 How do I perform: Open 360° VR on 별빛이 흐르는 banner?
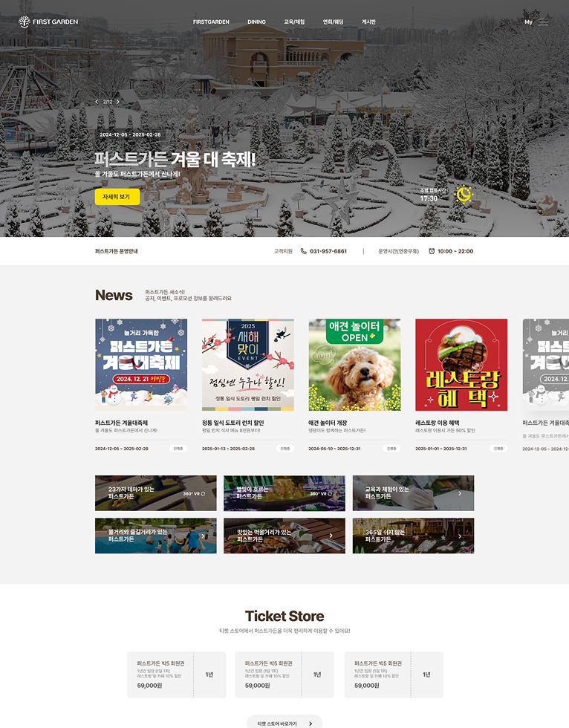coord(321,493)
